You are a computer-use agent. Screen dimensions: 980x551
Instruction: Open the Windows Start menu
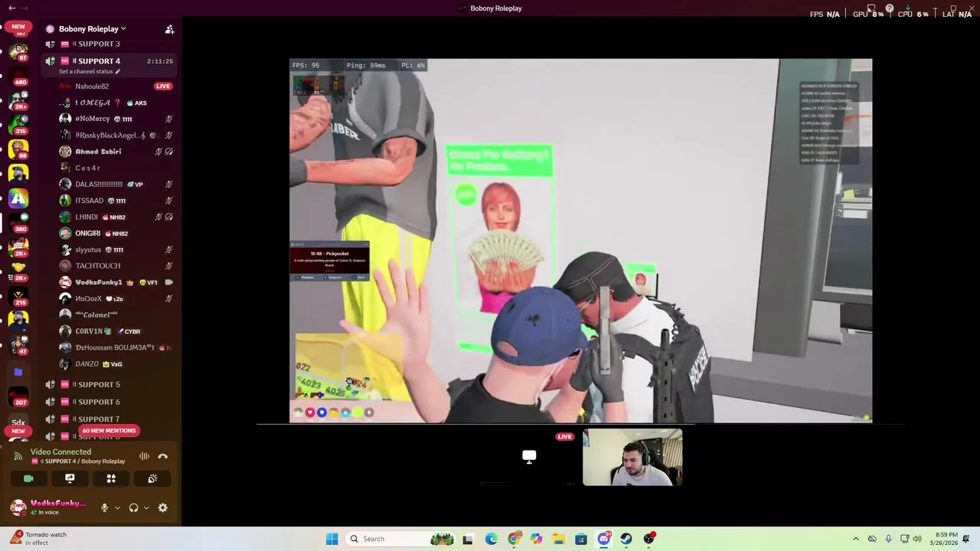[x=332, y=539]
